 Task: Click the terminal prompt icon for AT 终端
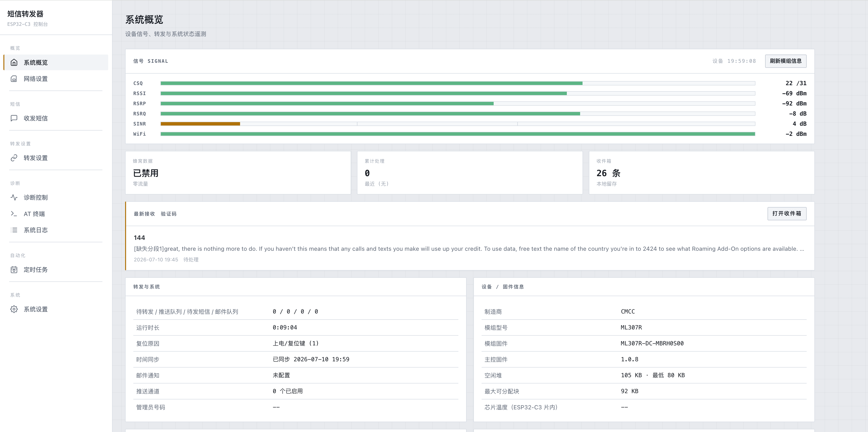[x=14, y=214]
